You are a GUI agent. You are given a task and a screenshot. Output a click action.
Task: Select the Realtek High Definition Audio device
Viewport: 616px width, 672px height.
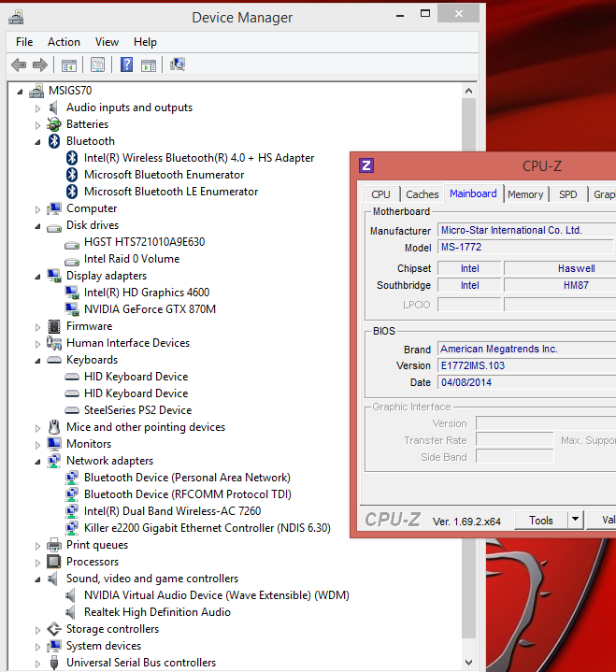pyautogui.click(x=157, y=612)
